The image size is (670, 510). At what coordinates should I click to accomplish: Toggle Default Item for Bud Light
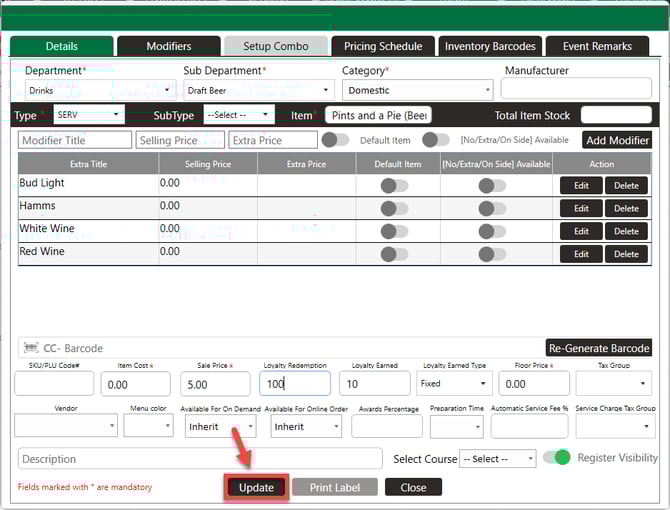[394, 185]
